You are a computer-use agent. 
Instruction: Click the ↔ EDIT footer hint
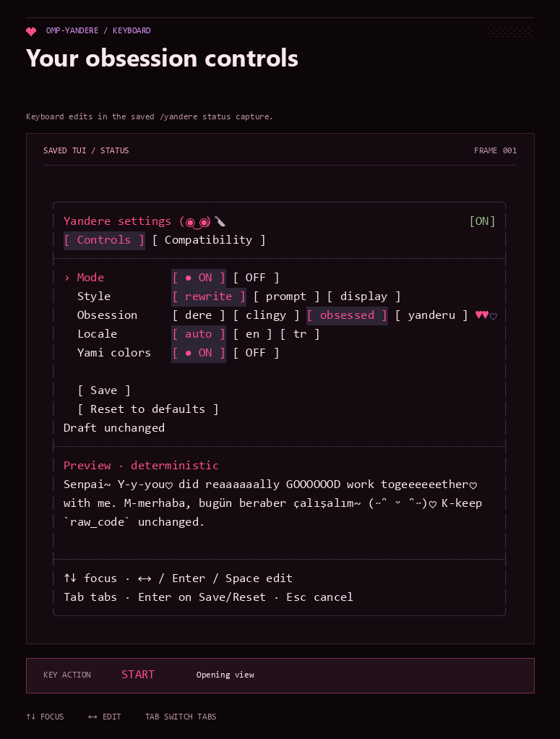105,717
